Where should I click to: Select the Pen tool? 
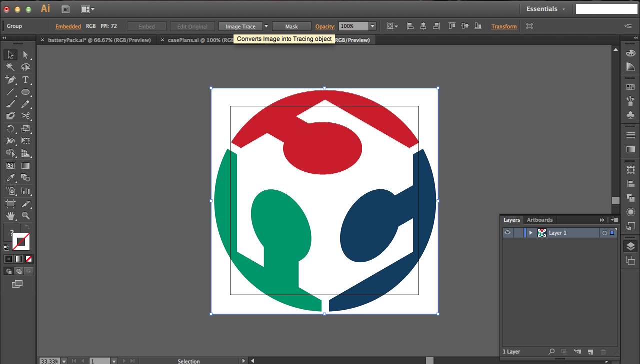[10, 80]
